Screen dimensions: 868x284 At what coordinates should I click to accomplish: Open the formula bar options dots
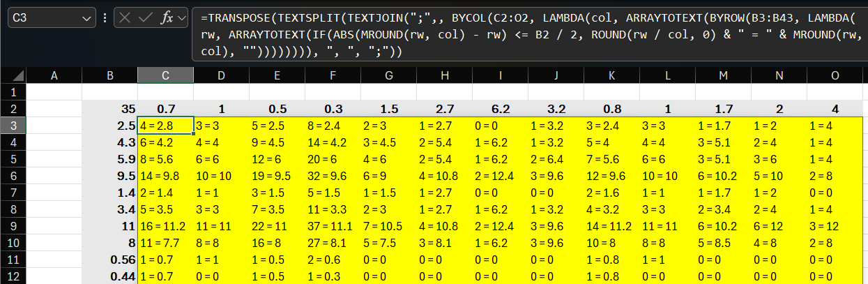pos(105,18)
